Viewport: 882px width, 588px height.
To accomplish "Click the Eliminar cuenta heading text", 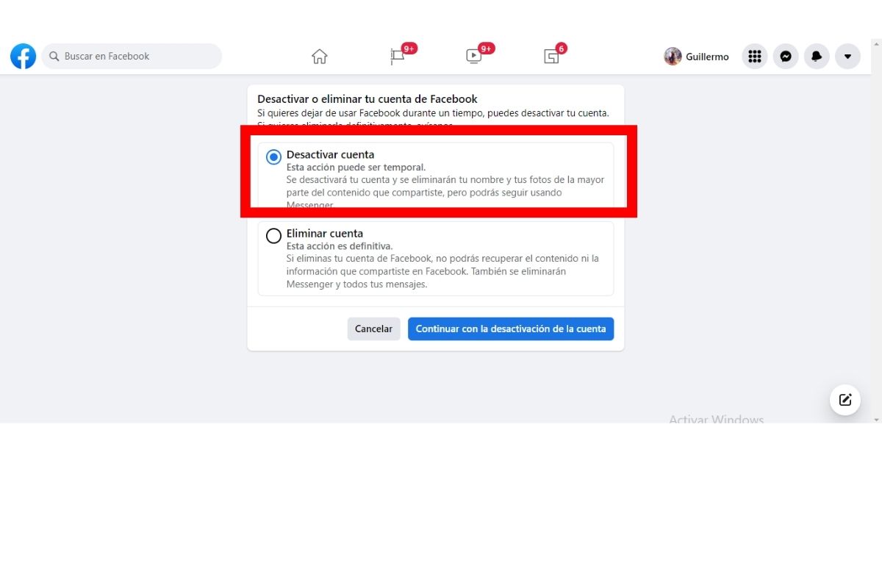I will click(x=325, y=234).
